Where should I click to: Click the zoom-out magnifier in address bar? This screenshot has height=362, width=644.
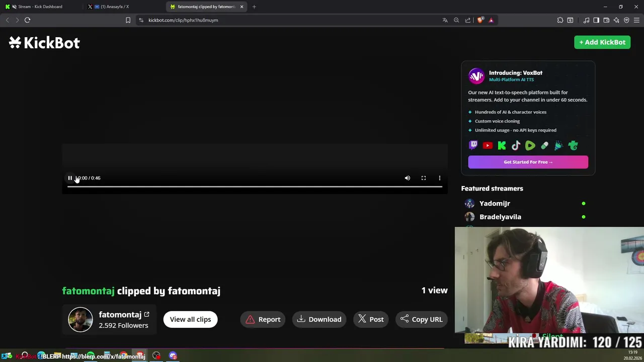(x=456, y=20)
